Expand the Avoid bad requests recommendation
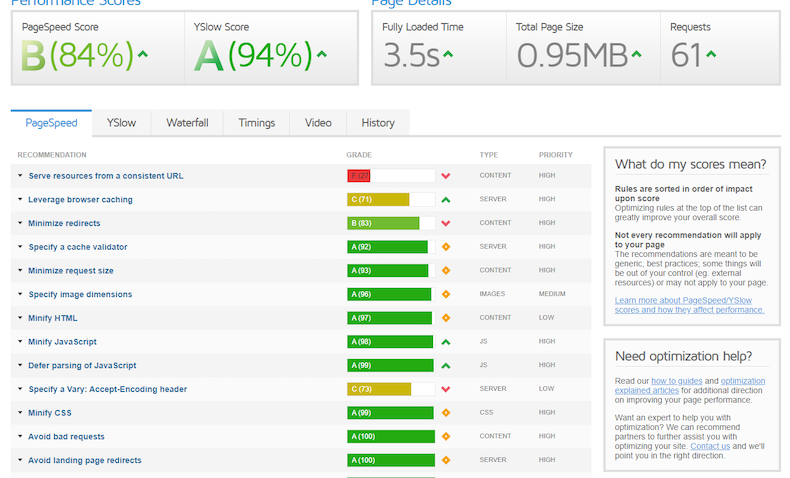 click(66, 436)
